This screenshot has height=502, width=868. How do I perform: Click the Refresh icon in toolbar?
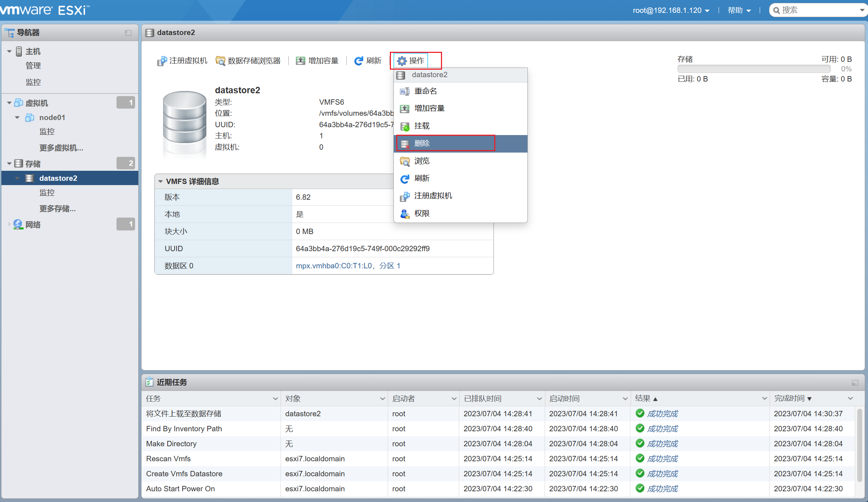point(358,61)
